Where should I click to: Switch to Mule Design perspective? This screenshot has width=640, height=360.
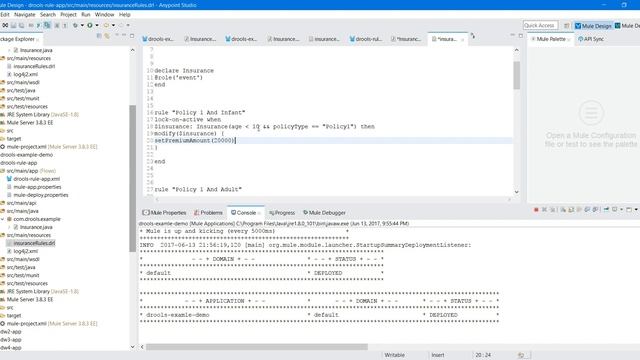coord(593,26)
